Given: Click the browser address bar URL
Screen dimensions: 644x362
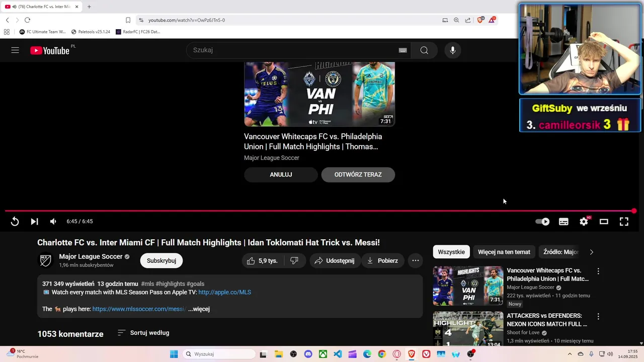Looking at the screenshot, I should click(187, 20).
